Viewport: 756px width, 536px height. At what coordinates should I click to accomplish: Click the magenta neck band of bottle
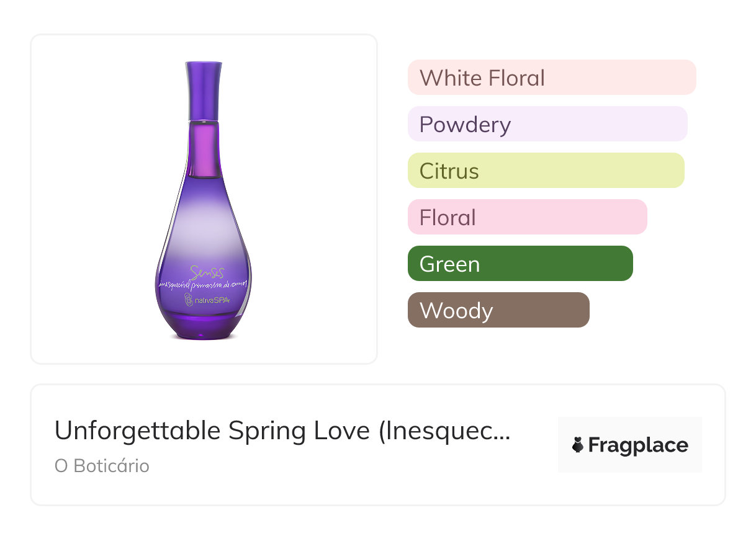point(204,149)
